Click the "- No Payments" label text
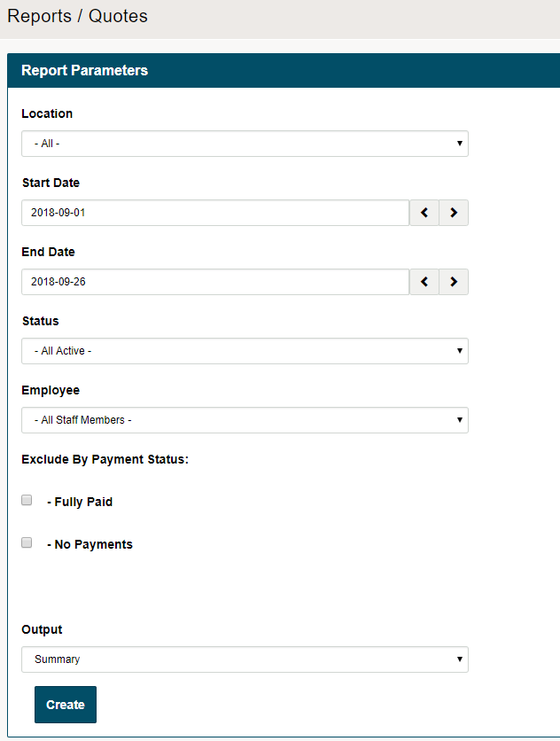Screen dimensions: 560x741 (89, 544)
